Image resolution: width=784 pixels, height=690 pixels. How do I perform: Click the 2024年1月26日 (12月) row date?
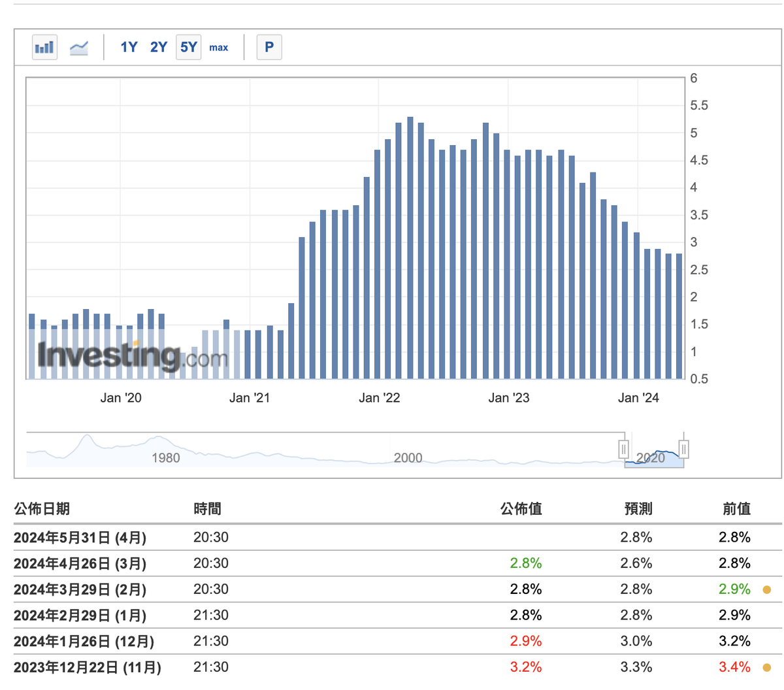[x=84, y=642]
